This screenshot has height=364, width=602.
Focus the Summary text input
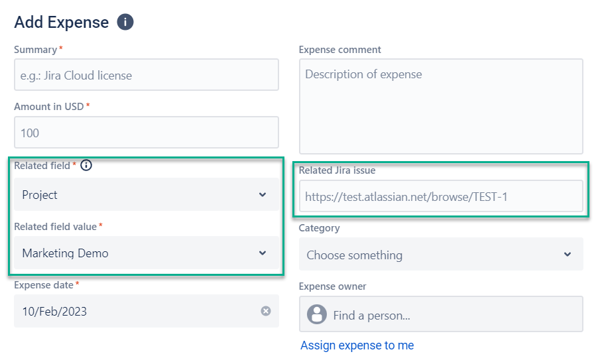coord(146,75)
